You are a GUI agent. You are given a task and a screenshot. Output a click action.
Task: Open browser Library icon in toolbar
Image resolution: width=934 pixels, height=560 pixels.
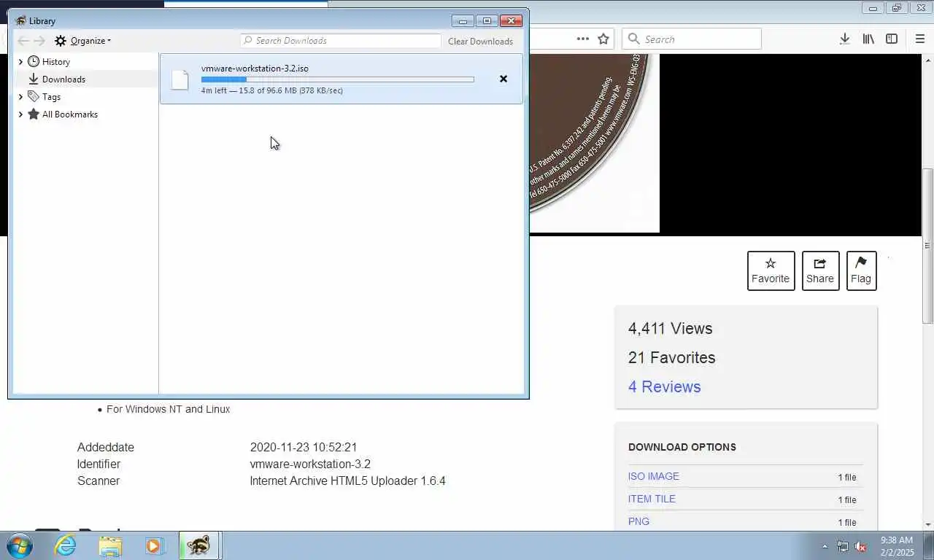click(868, 39)
